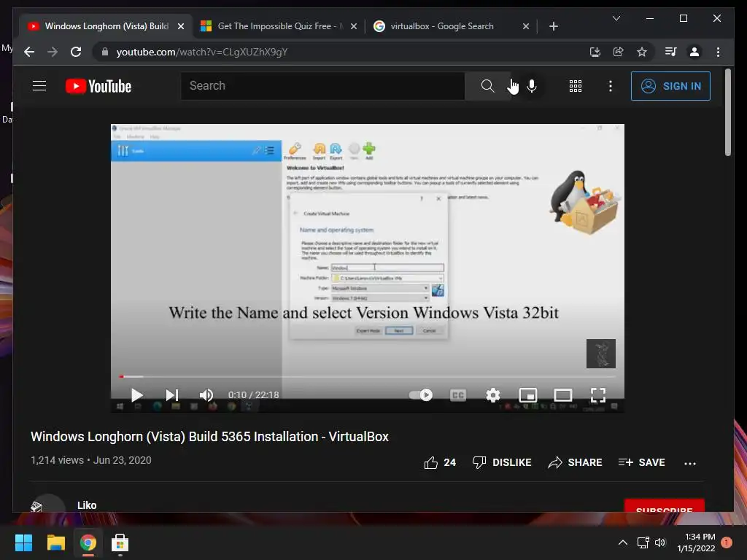The width and height of the screenshot is (747, 560).
Task: Close the Windows Longhorn YouTube tab
Action: click(181, 26)
